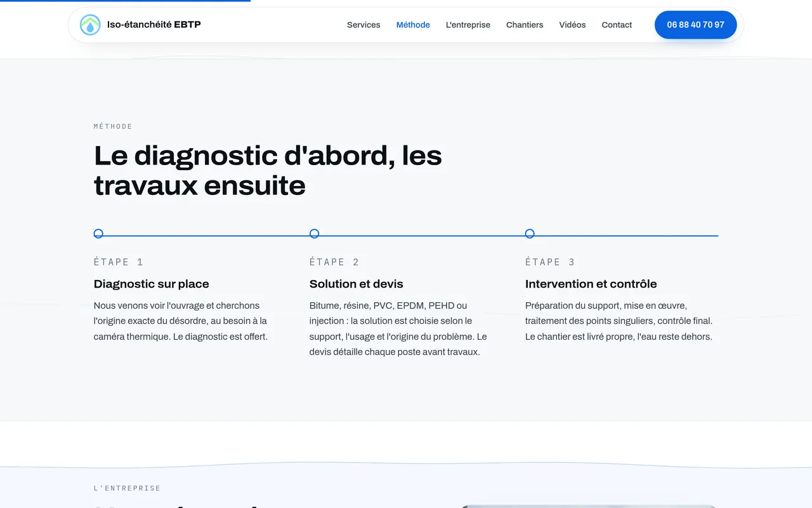Click the heading 'Le diagnostic d'abord, les travaux ensuite'

point(268,170)
